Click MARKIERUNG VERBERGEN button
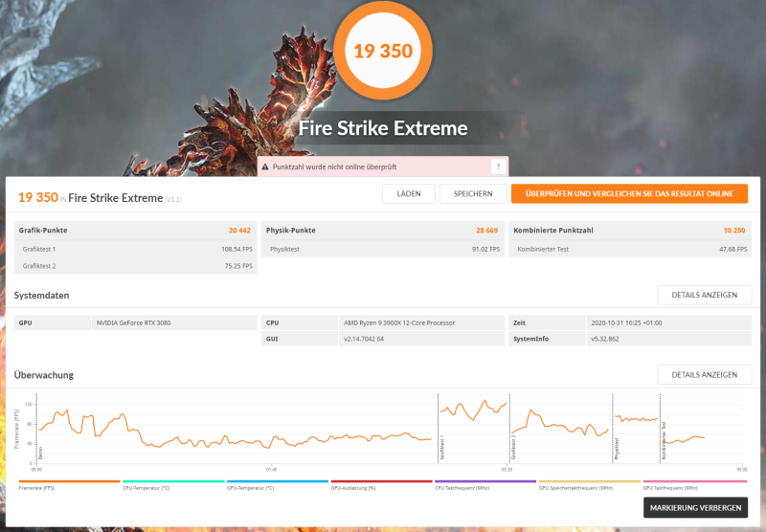 pyautogui.click(x=696, y=507)
